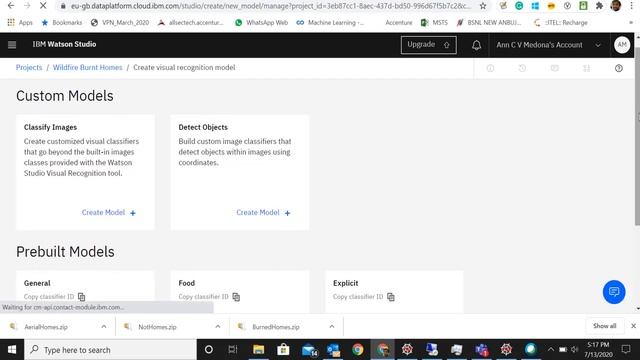
Task: Open the Bookmarks folder in bookmarks bar
Action: pyautogui.click(x=62, y=23)
